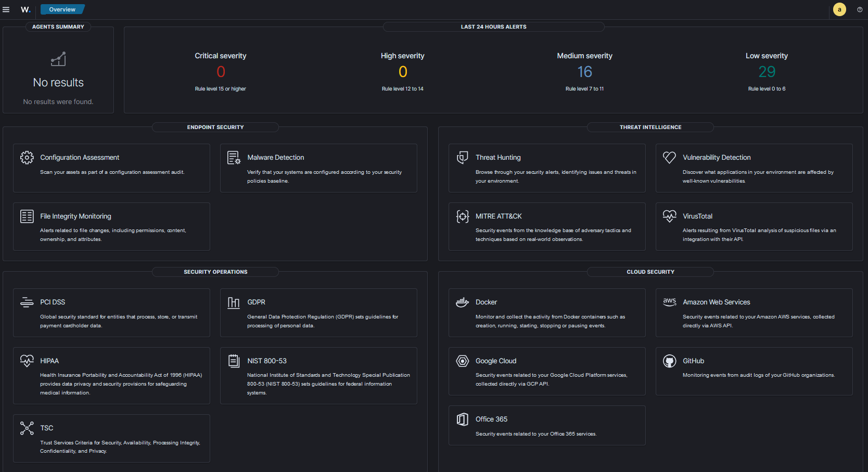Click the Office 365 icon
868x472 pixels.
coord(462,419)
